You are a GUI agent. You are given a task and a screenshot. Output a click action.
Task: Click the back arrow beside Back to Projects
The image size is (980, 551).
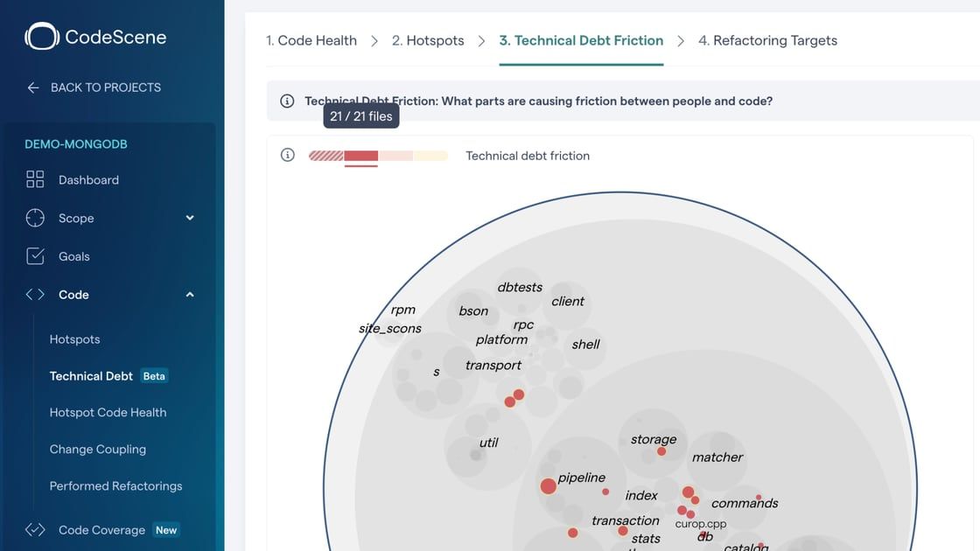click(x=33, y=88)
